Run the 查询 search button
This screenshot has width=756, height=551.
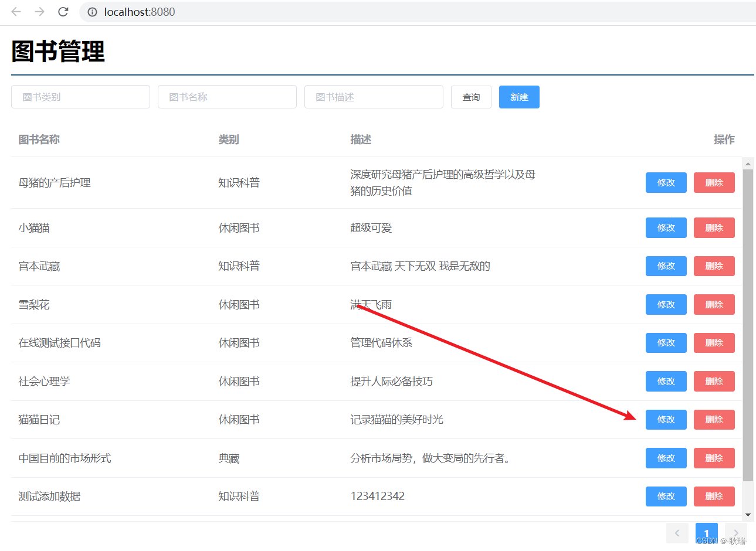click(x=471, y=97)
